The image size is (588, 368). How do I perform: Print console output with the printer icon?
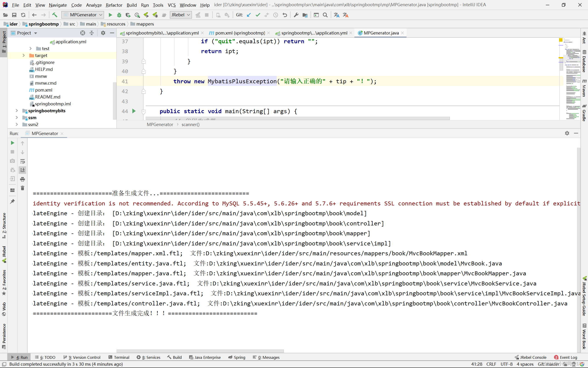[x=22, y=179]
